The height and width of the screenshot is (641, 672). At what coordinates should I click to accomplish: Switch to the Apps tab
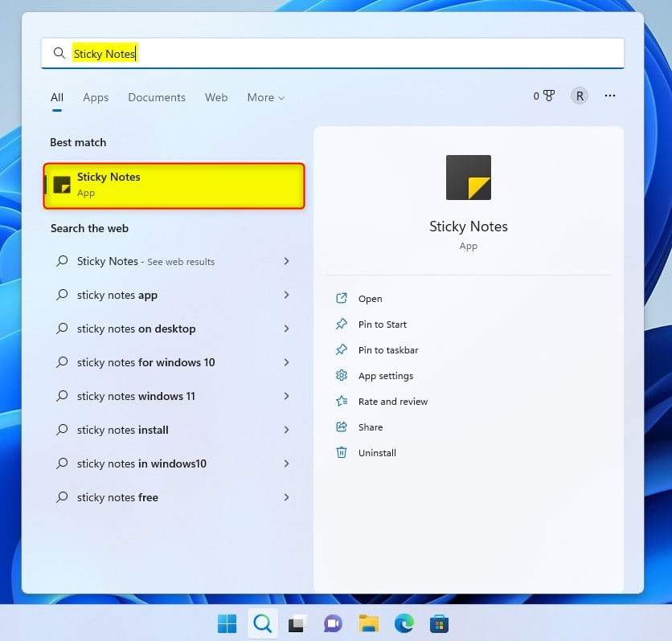point(96,97)
